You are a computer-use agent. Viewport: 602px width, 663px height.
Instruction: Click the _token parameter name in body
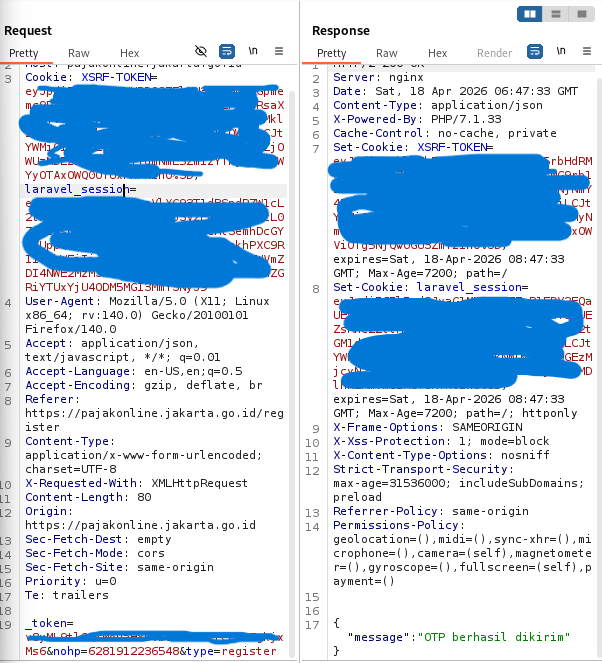[x=46, y=623]
